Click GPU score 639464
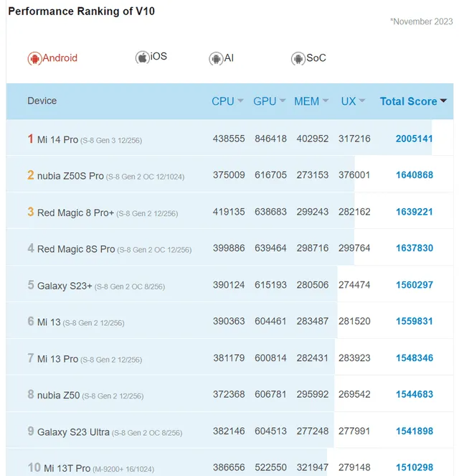The image size is (459, 476). [270, 248]
